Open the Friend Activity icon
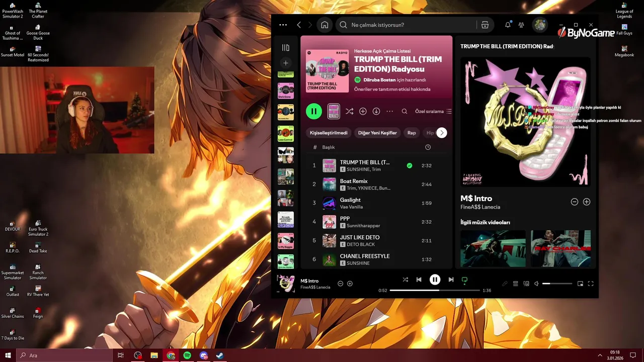This screenshot has width=644, height=362. (521, 25)
